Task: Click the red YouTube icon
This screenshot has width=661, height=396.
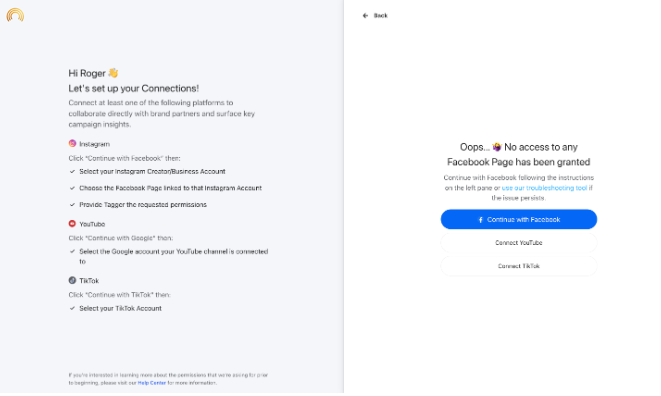Action: 73,224
